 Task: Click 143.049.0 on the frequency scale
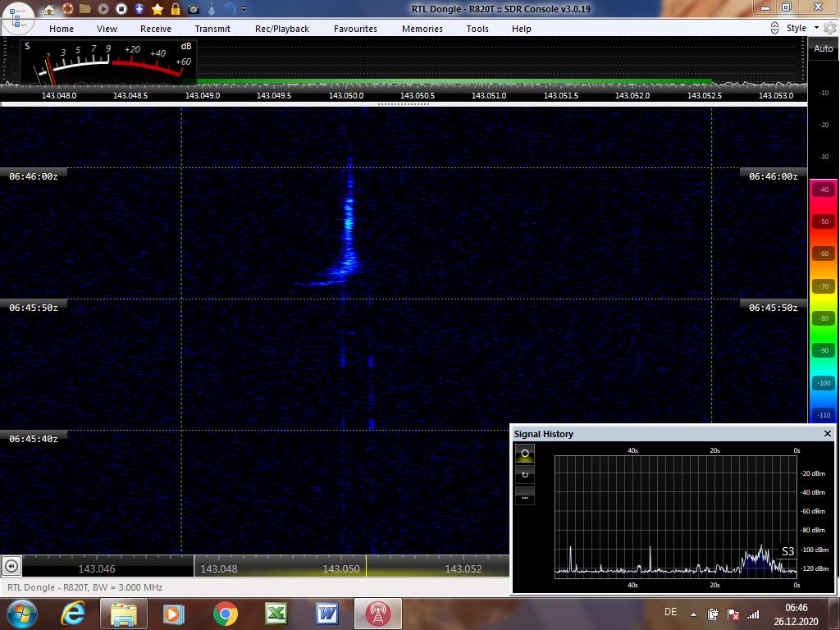(x=203, y=95)
